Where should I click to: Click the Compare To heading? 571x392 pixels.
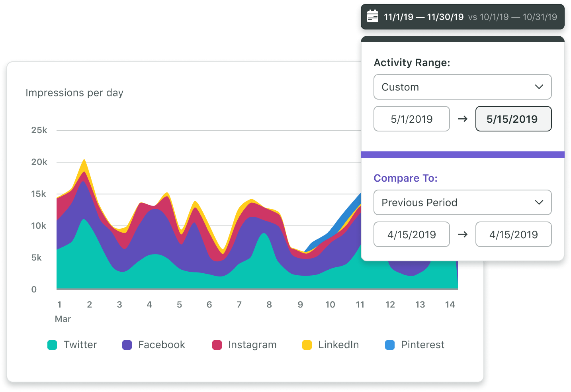point(405,178)
